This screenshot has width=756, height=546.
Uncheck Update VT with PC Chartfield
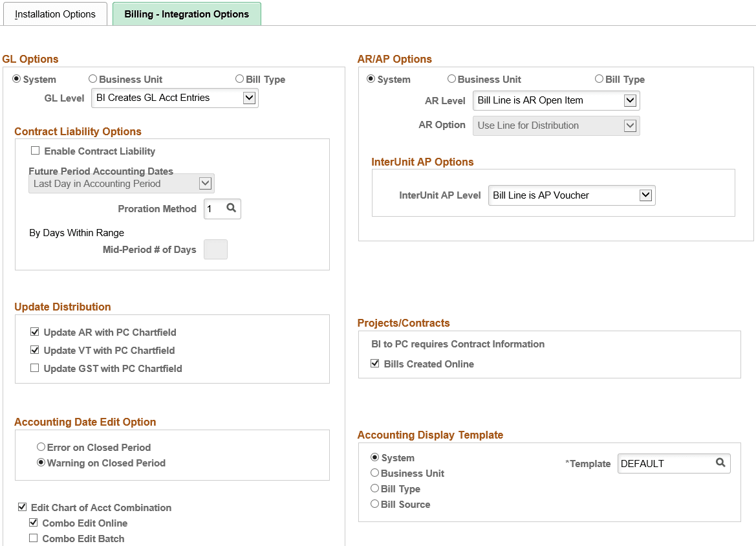pos(34,350)
